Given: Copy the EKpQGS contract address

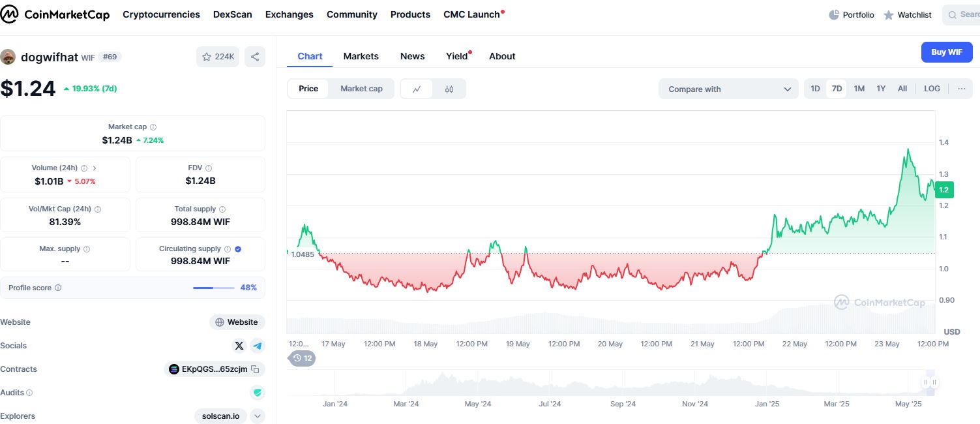Looking at the screenshot, I should tap(256, 369).
